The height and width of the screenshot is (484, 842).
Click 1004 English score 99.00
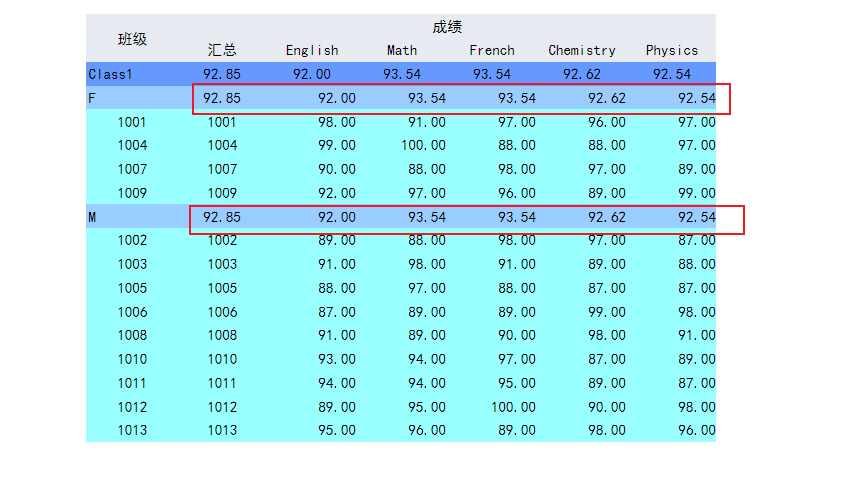(337, 145)
